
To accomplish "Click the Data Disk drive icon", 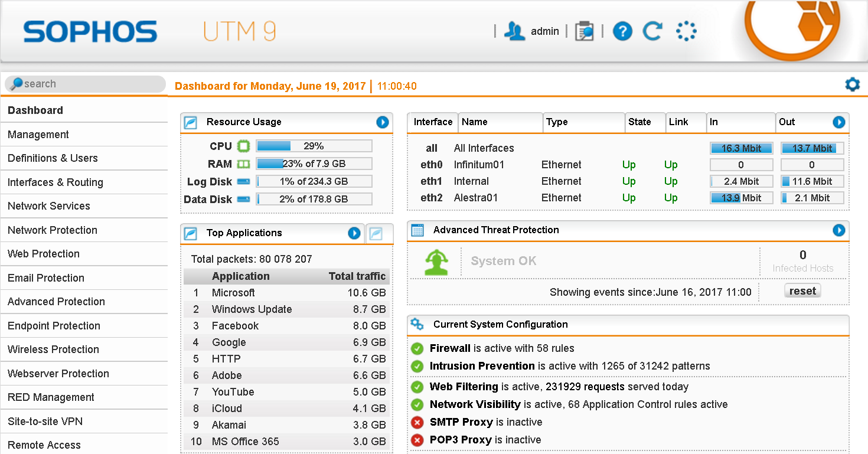I will coord(243,200).
